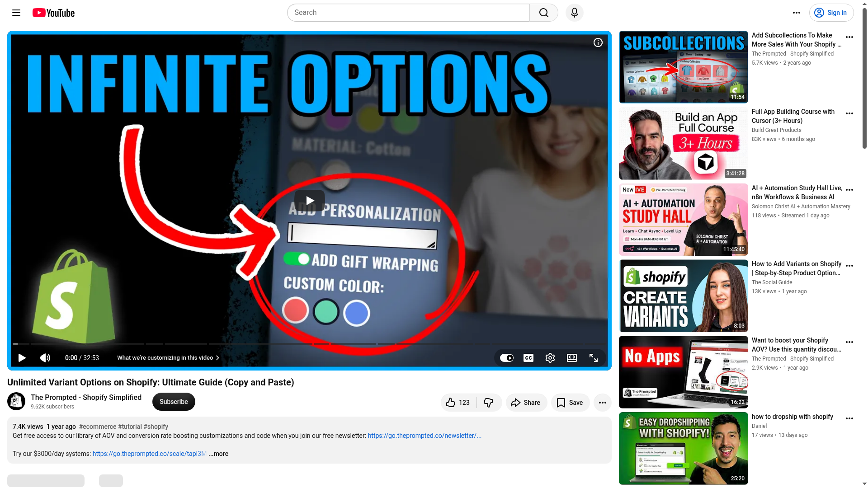Click the video progress bar
Screen dimensions: 868x488
point(309,344)
